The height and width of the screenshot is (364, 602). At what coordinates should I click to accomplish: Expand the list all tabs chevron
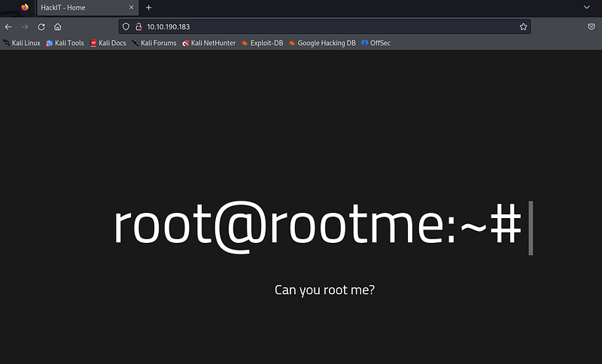click(x=587, y=8)
